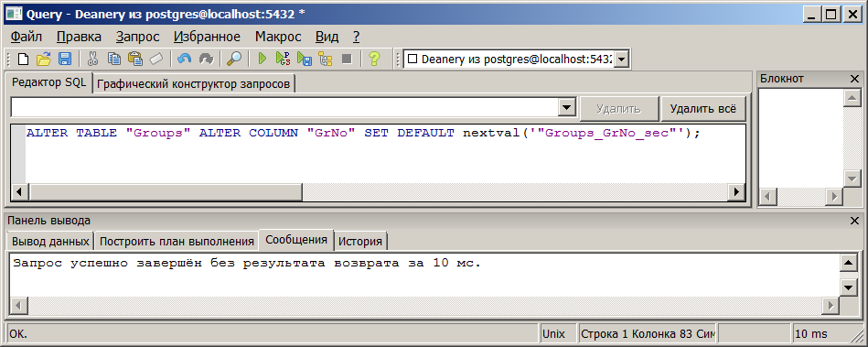Open the Запрос menu

pos(138,38)
